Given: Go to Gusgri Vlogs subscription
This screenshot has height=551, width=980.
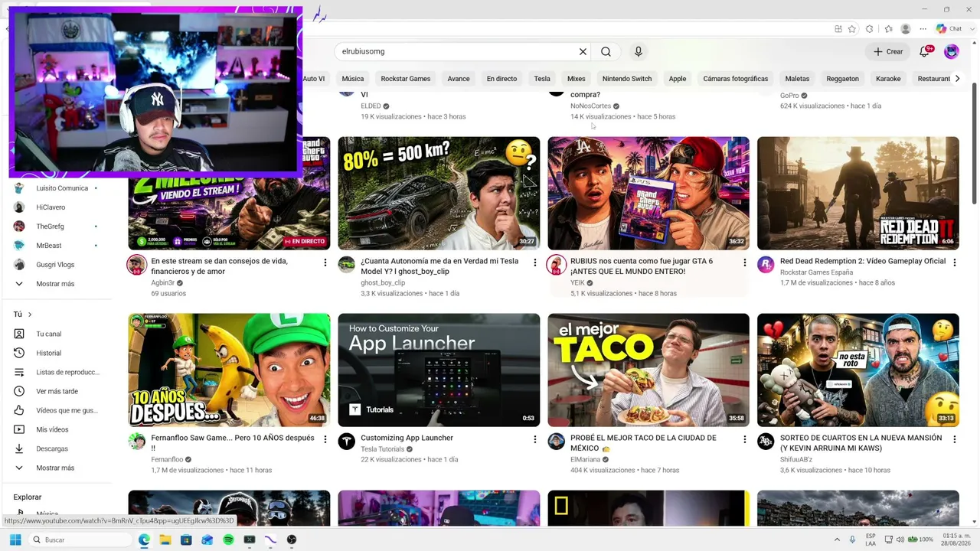Looking at the screenshot, I should (57, 265).
